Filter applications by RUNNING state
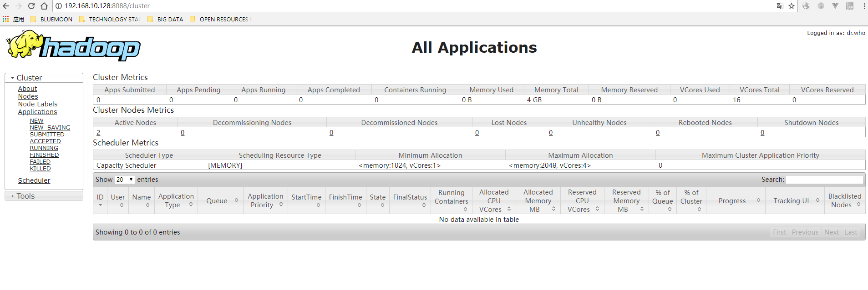Viewport: 868px width, 290px height. 44,148
